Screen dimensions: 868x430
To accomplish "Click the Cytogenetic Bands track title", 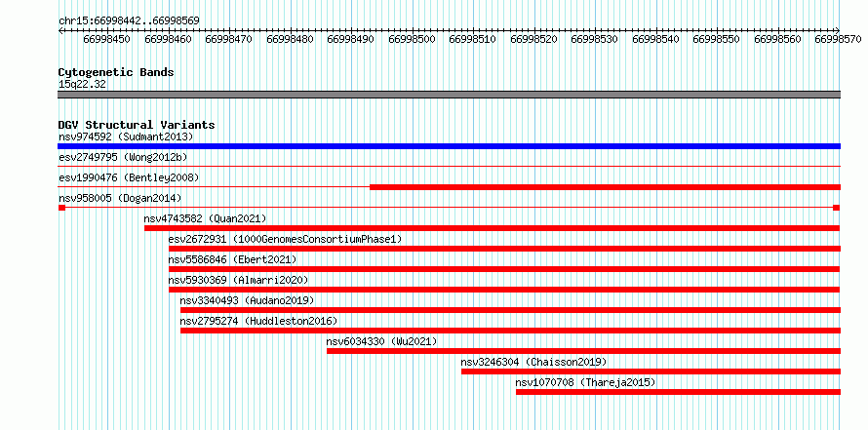I will tap(116, 72).
